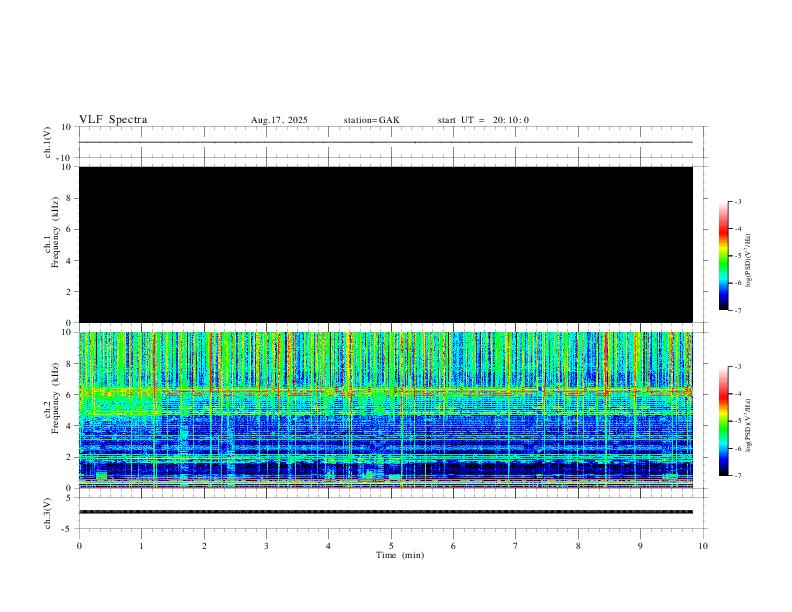The image size is (792, 612).
Task: Click the '4' kHz tick on ch.2 axis
Action: tap(69, 426)
